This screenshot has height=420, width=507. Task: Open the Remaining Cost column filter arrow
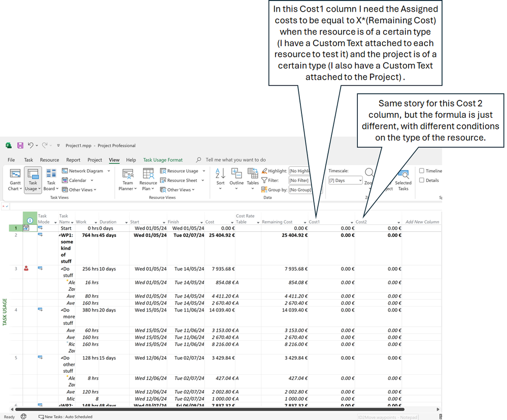pos(305,222)
